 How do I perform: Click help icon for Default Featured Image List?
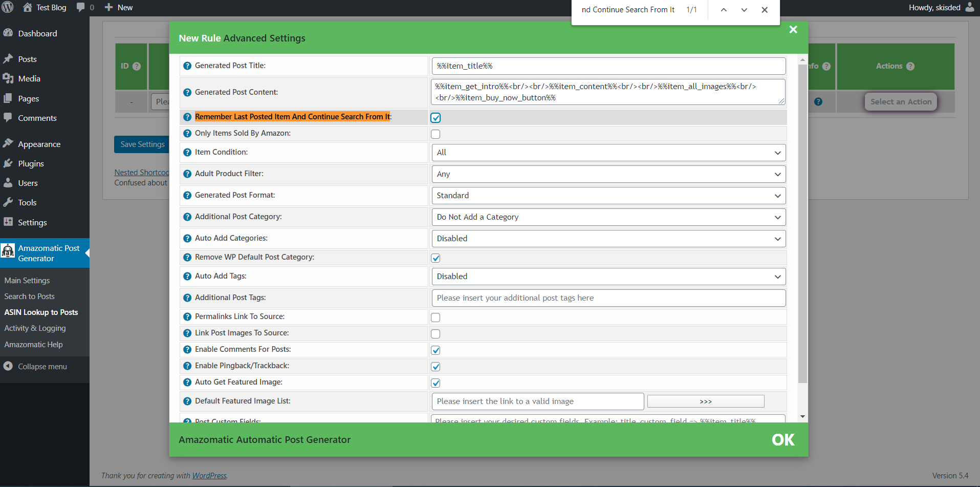[187, 401]
